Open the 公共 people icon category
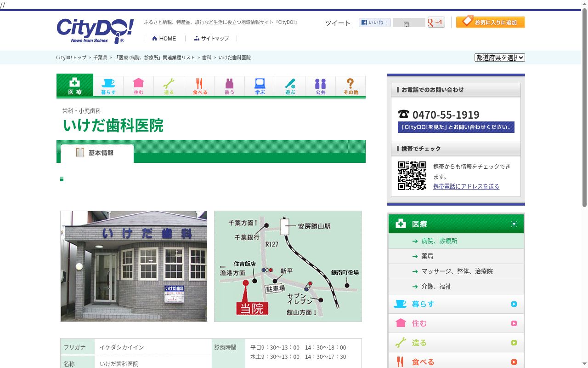The height and width of the screenshot is (368, 588). click(x=320, y=86)
